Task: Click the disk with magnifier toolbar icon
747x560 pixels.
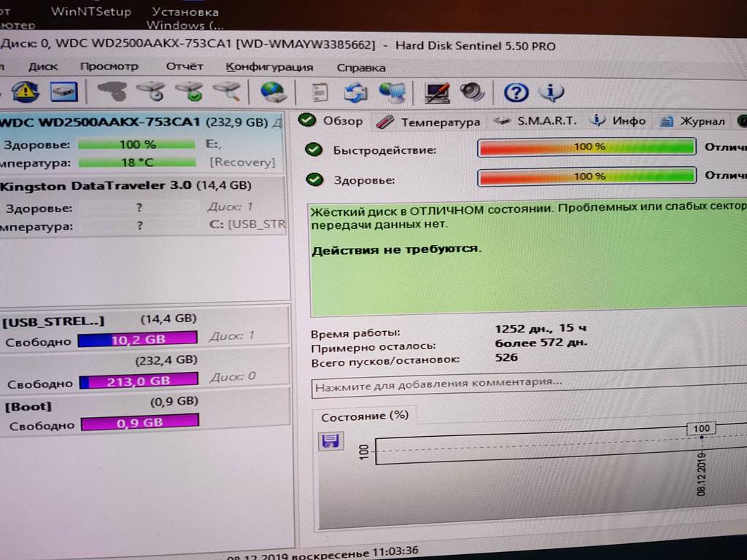Action: tap(228, 91)
